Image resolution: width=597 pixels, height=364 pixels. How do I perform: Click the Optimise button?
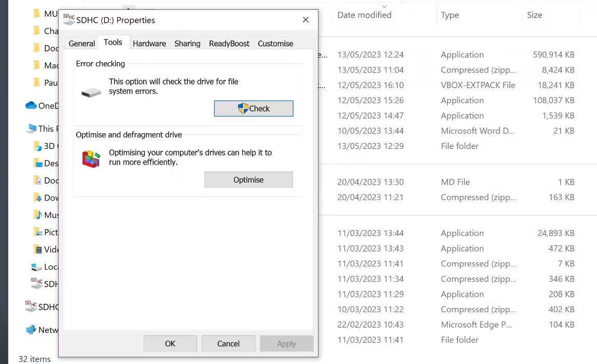[x=248, y=180]
